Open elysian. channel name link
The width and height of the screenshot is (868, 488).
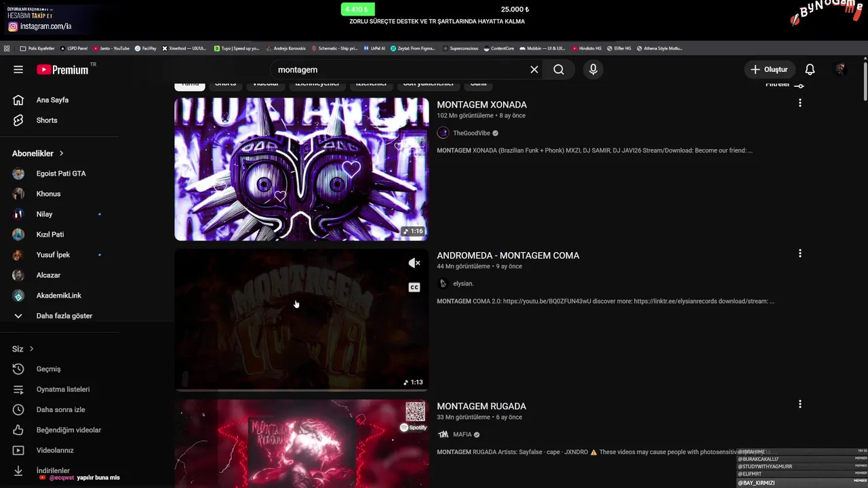(463, 284)
